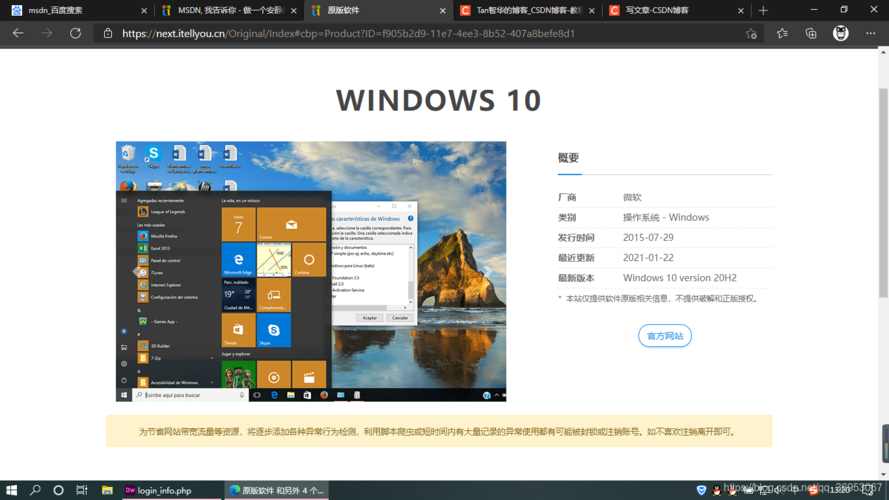Click the security shield tray icon
This screenshot has height=500, width=889.
click(701, 490)
